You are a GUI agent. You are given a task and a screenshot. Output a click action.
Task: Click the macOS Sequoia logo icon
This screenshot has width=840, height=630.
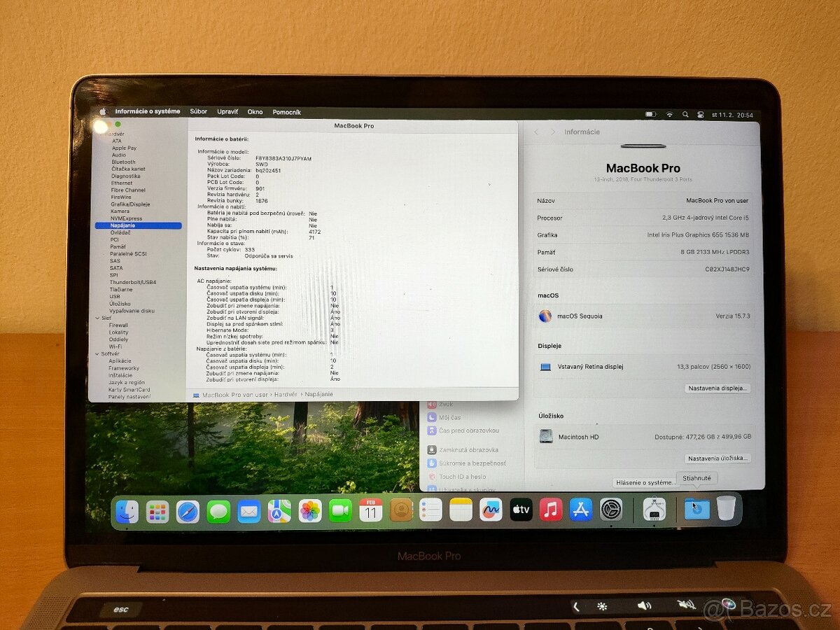click(545, 316)
